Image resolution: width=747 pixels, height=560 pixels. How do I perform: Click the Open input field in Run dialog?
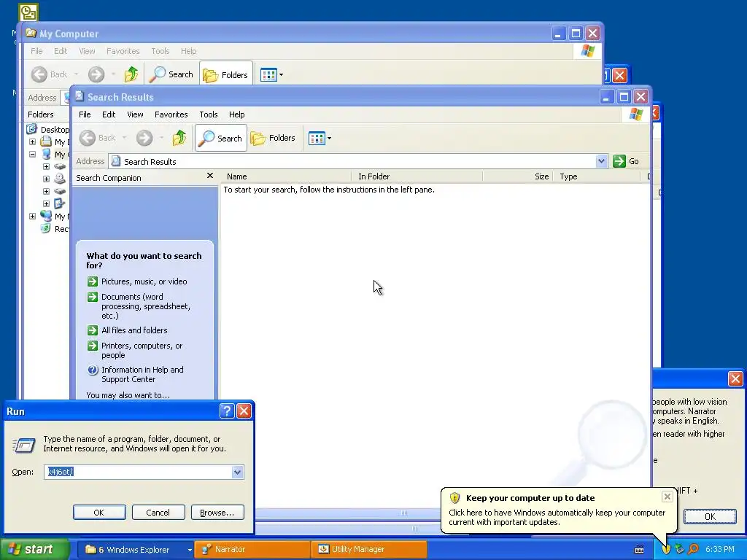click(138, 472)
